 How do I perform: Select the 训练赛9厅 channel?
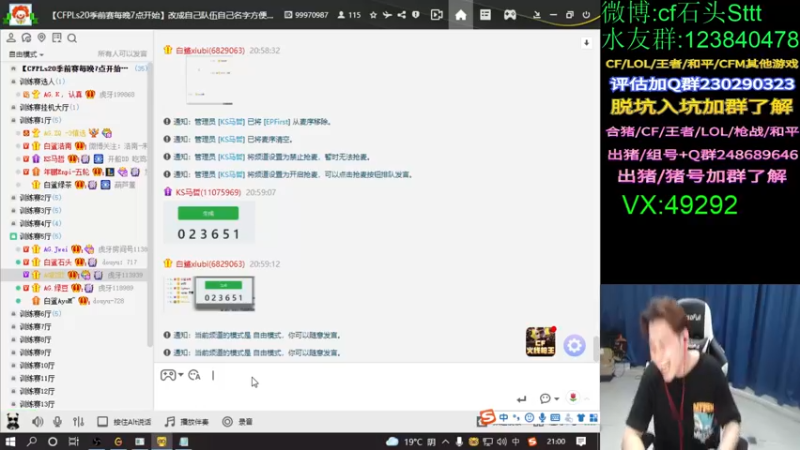36,353
